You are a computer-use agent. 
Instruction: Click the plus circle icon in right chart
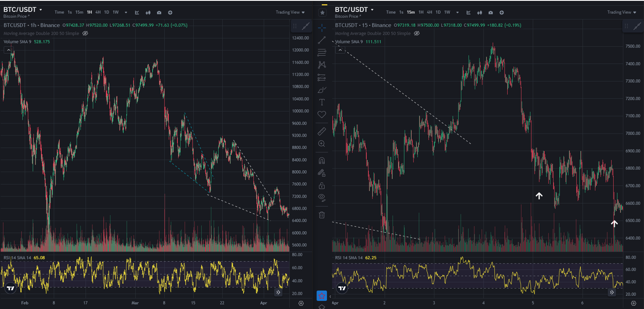point(502,12)
